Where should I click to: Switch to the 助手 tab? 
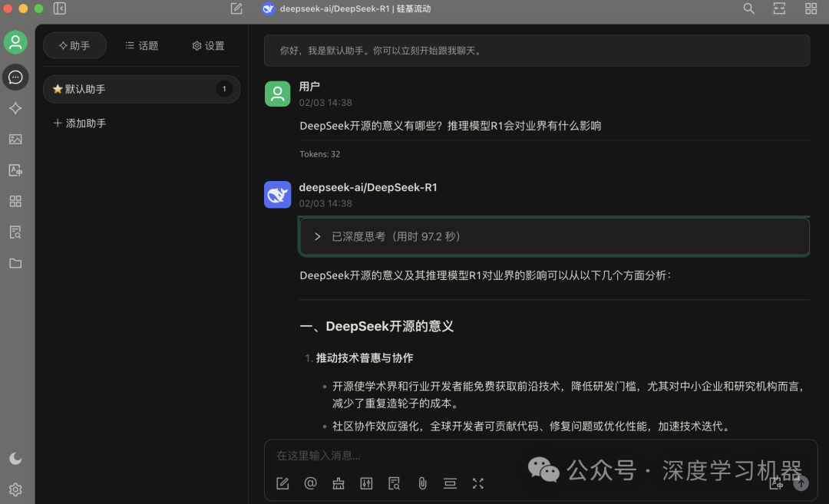(x=74, y=45)
